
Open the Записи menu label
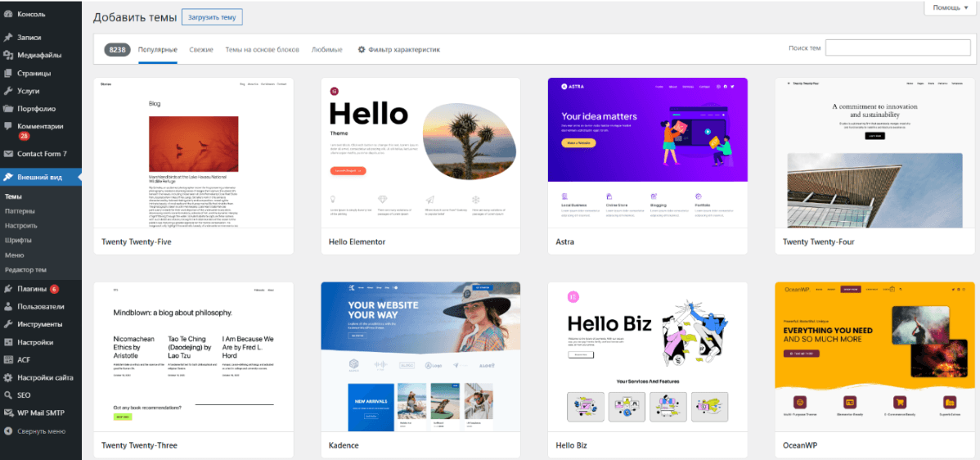tap(29, 38)
